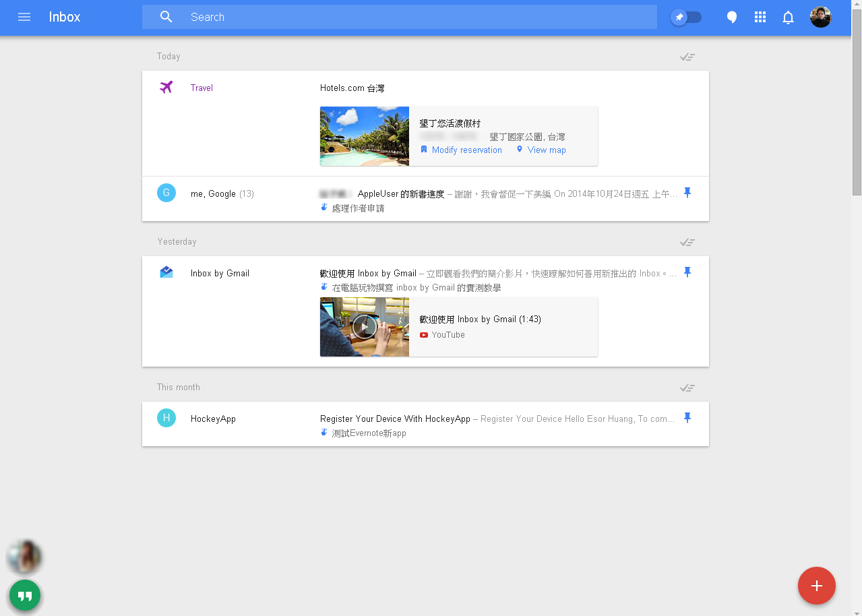Open Hangouts from the bottom corner
The image size is (862, 616).
tap(25, 595)
